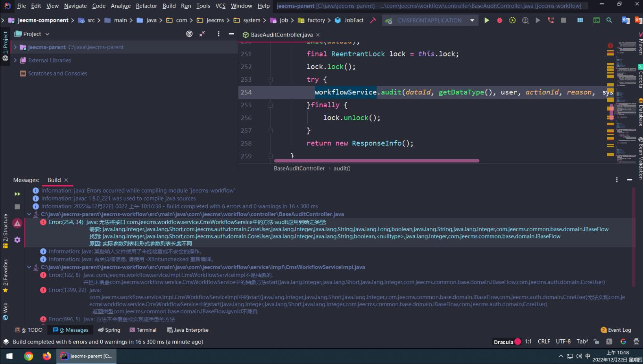
Task: Open the run configuration dropdown
Action: [472, 20]
